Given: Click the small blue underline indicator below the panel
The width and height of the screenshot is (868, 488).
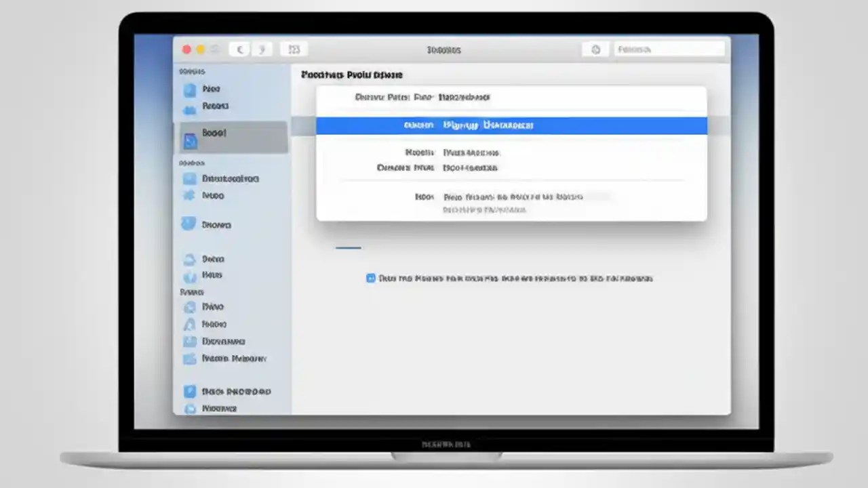Looking at the screenshot, I should click(x=348, y=247).
